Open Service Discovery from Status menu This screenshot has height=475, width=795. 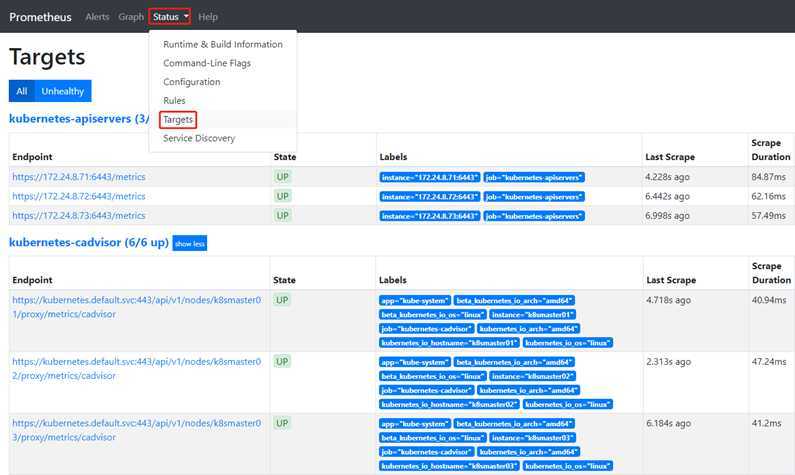199,138
